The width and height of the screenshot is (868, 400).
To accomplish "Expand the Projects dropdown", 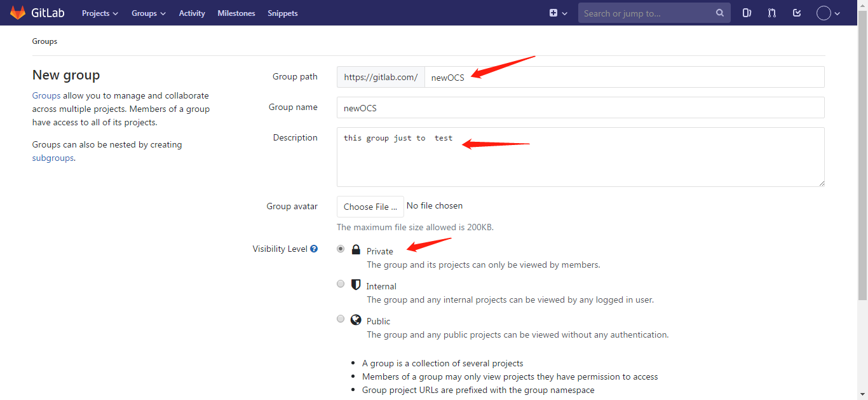I will pyautogui.click(x=100, y=13).
